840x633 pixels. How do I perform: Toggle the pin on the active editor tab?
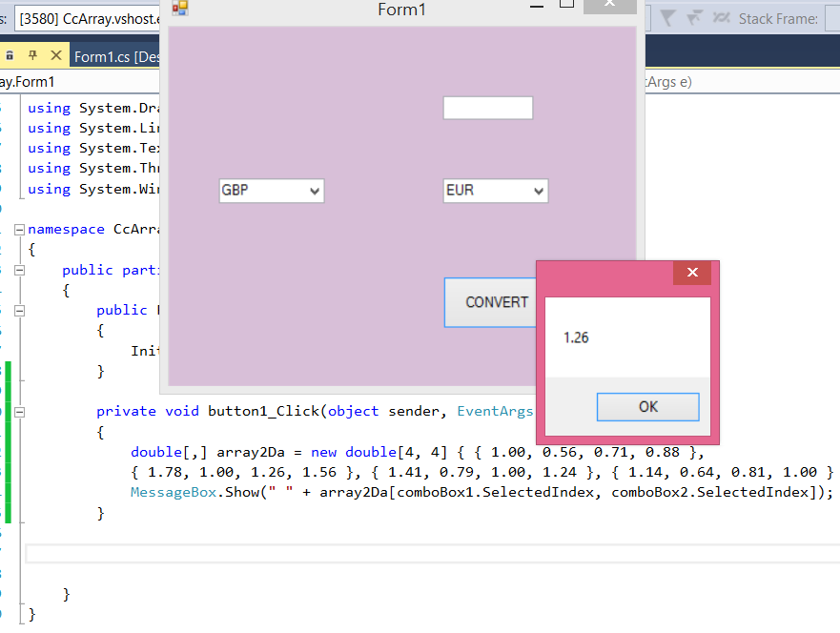click(32, 55)
